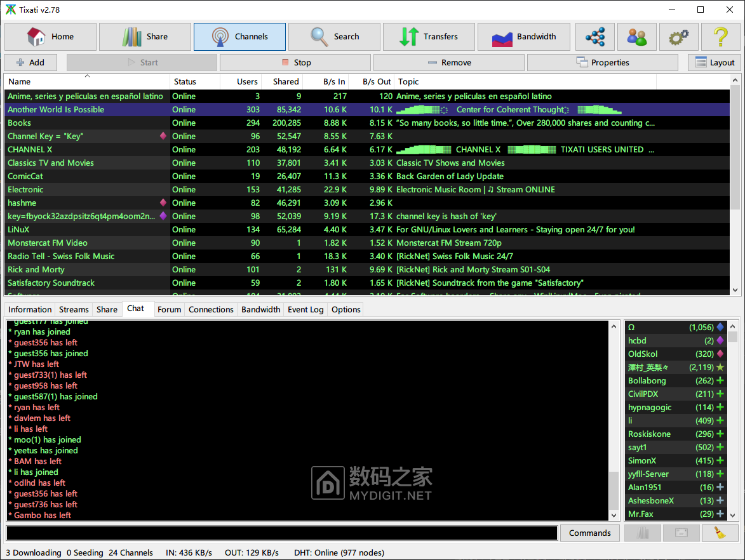Screen dimensions: 745x560
Task: Select the Books channel row
Action: [367, 123]
